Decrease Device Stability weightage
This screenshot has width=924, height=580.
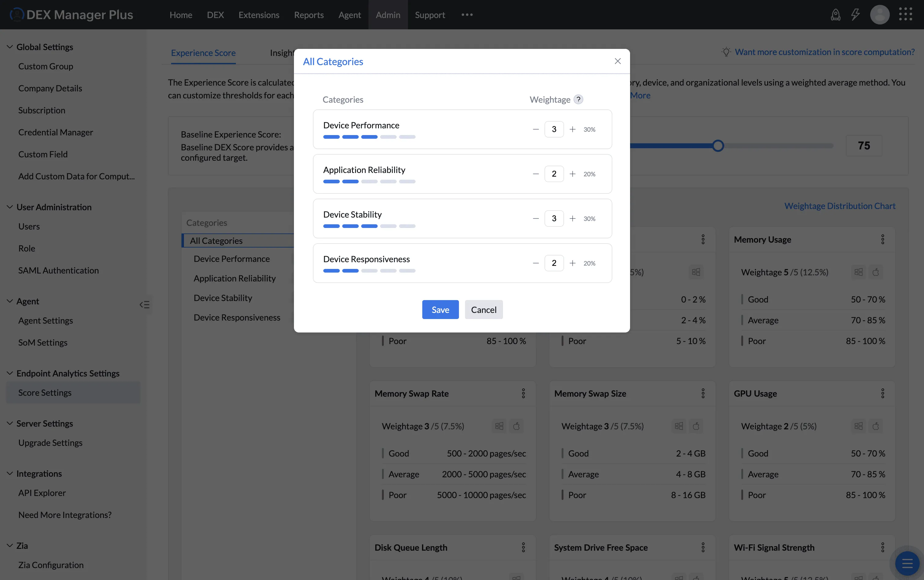pyautogui.click(x=535, y=218)
